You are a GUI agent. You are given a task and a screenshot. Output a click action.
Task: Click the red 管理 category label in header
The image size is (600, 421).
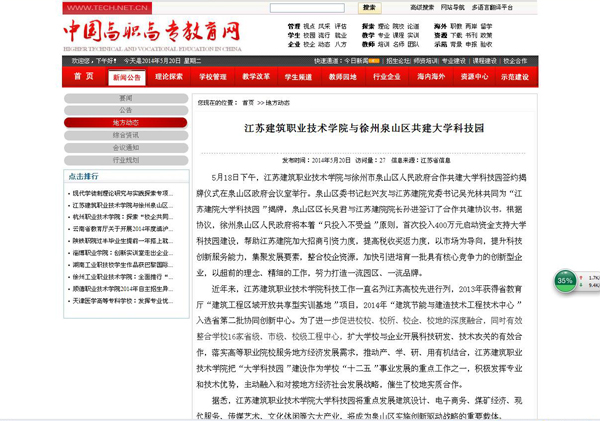coord(293,26)
